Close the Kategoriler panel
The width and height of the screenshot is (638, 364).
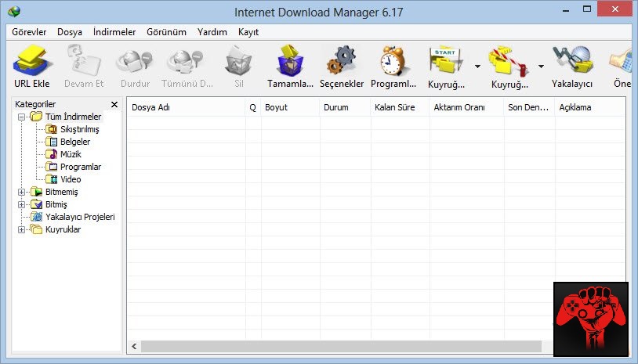114,104
